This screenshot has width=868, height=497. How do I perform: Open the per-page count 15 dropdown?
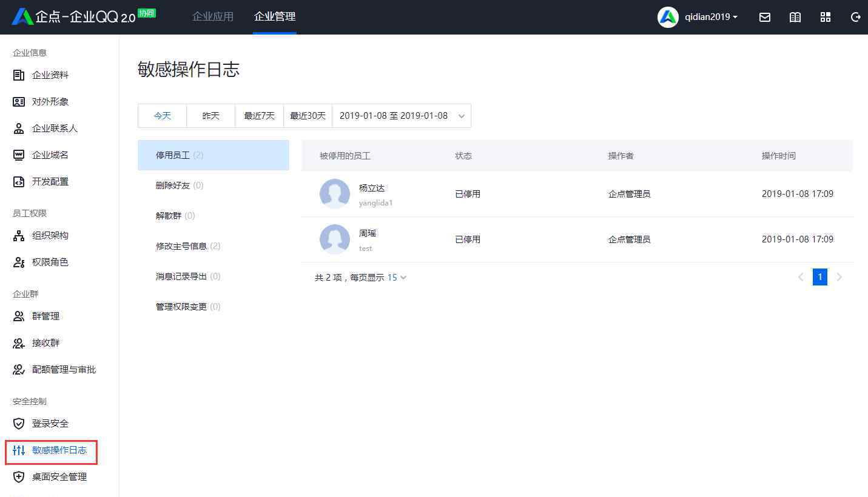(397, 278)
